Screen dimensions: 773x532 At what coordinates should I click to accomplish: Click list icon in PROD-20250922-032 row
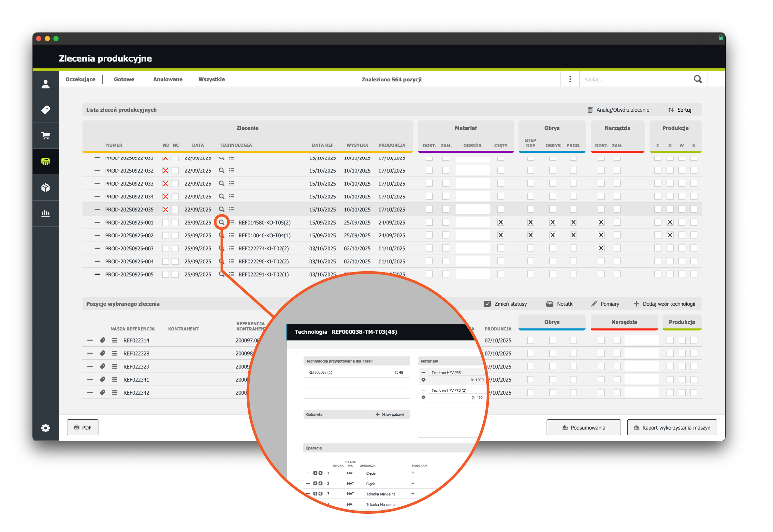(x=231, y=170)
